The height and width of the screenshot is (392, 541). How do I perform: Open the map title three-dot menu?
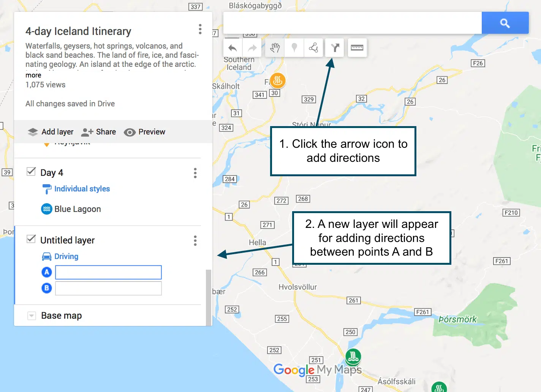click(200, 29)
